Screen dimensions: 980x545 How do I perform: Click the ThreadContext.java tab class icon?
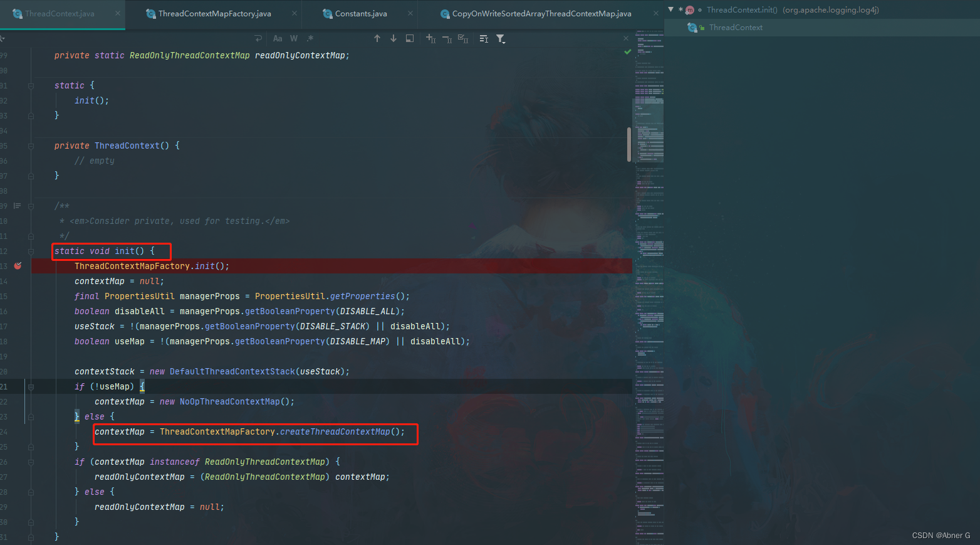pyautogui.click(x=18, y=14)
